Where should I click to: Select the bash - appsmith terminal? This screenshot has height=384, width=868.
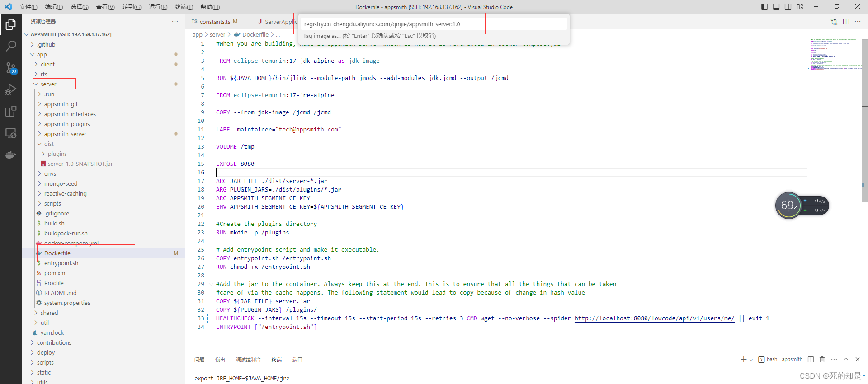coord(780,360)
